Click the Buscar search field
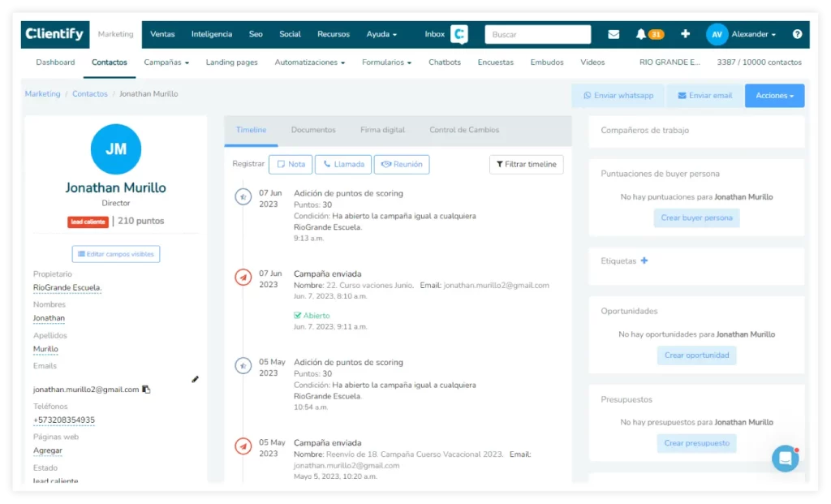 (537, 34)
